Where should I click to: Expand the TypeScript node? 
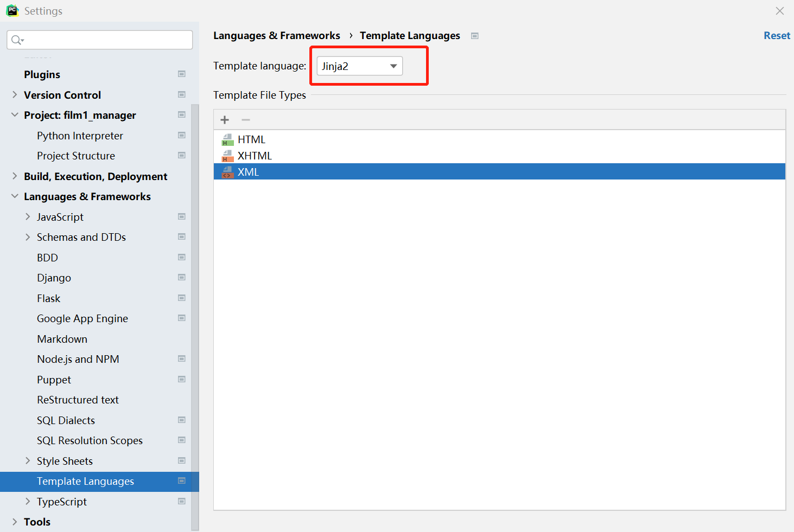28,501
